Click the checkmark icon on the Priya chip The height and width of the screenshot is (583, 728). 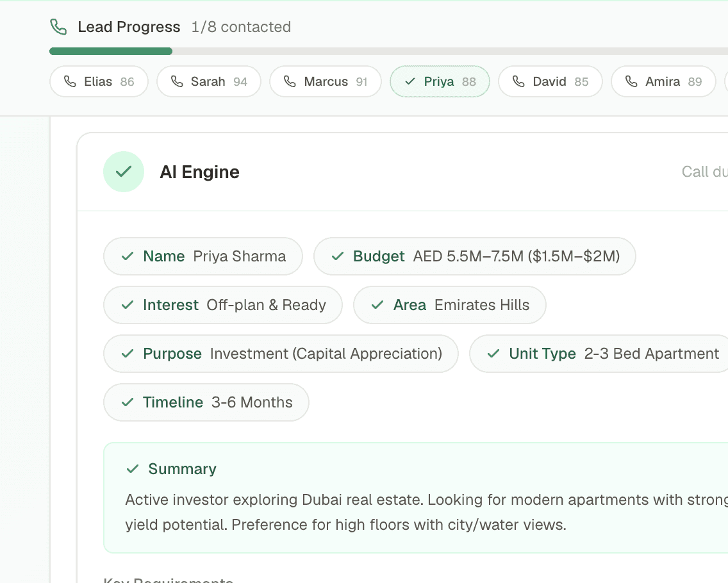click(411, 81)
